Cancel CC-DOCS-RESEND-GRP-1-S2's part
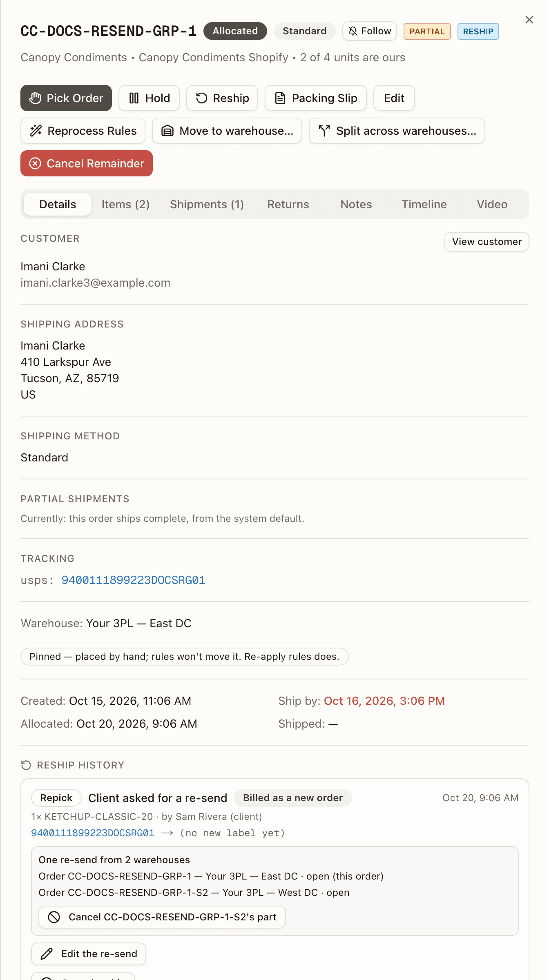The height and width of the screenshot is (980, 549). tap(162, 917)
